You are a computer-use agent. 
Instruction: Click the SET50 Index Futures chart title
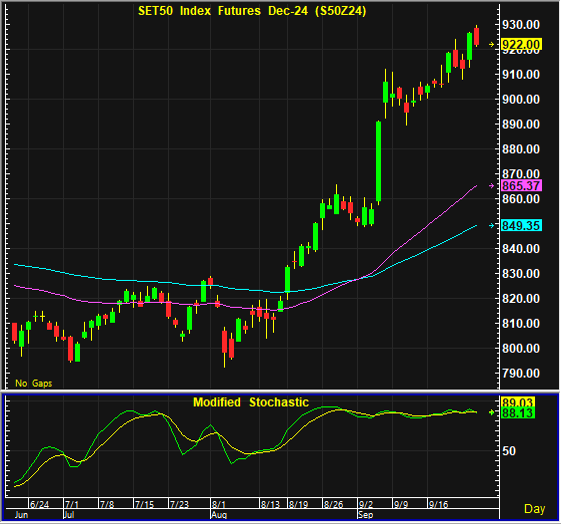coord(252,11)
